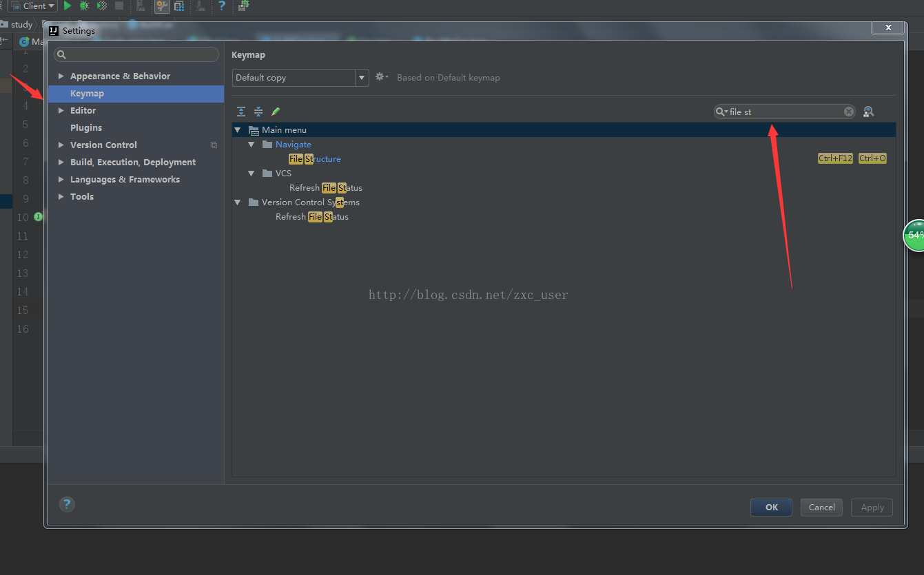Screen dimensions: 924x575
Task: Click the Cancel button
Action: [821, 508]
